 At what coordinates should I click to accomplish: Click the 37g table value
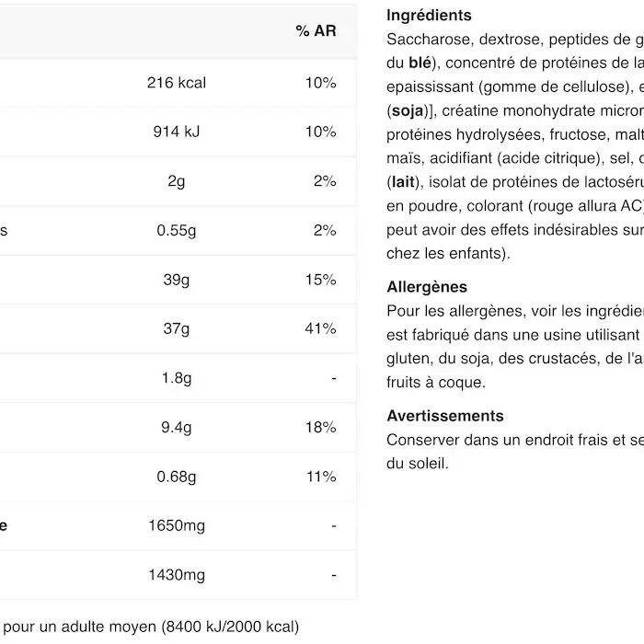click(x=176, y=328)
